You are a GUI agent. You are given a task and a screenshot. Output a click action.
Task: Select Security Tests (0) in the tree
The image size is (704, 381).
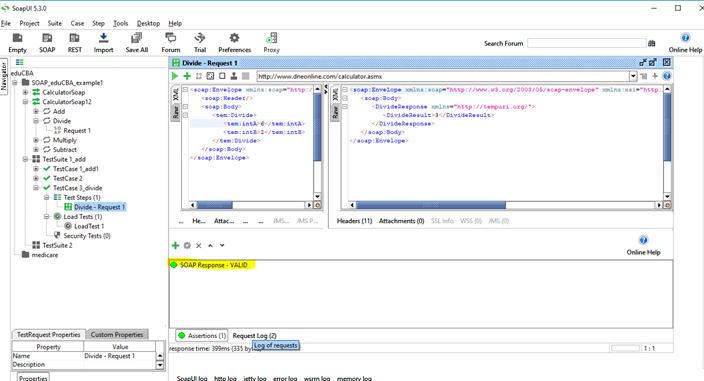pyautogui.click(x=87, y=236)
